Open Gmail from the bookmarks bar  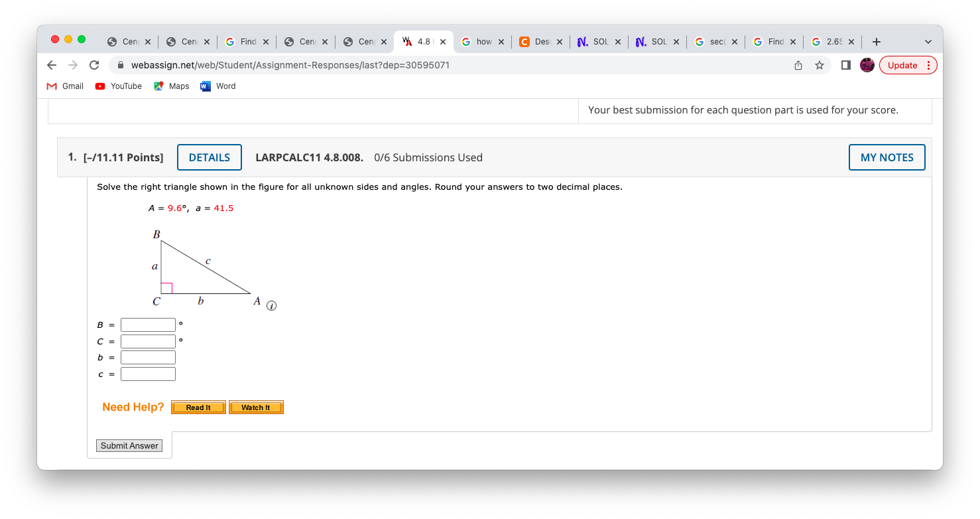(65, 86)
